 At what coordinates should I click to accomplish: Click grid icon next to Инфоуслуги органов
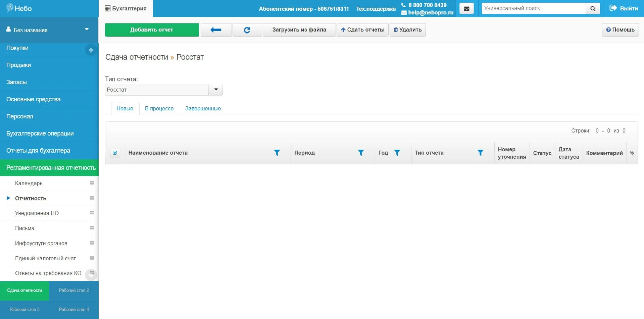(x=92, y=243)
